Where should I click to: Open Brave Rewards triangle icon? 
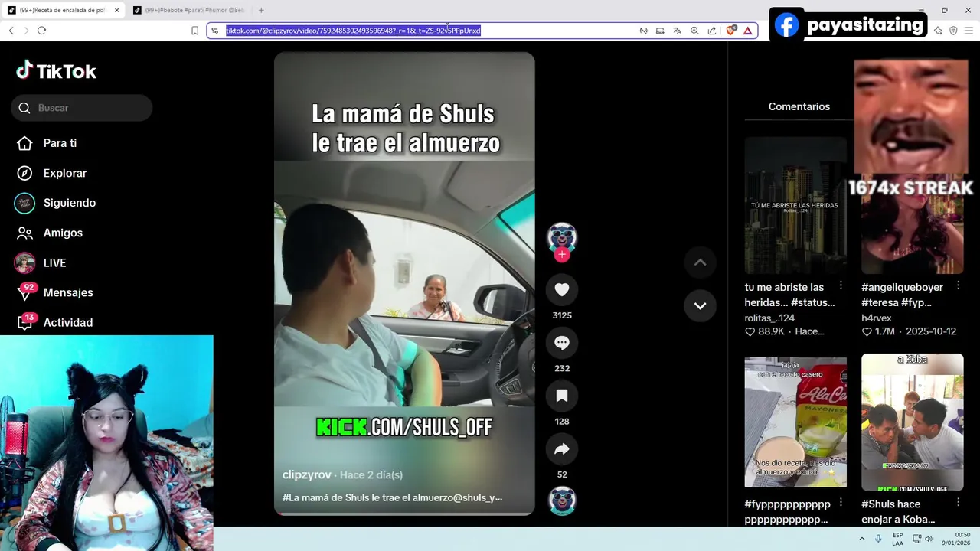(747, 31)
